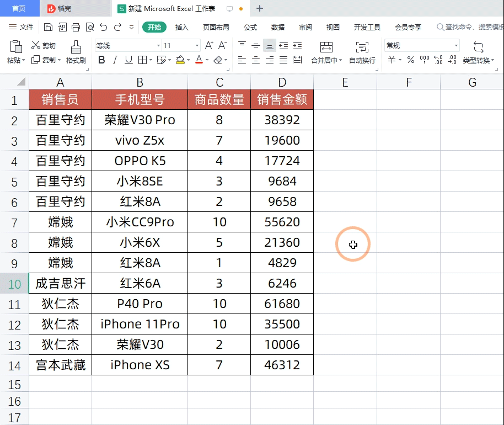The width and height of the screenshot is (504, 425).
Task: Toggle italic formatting
Action: [115, 60]
